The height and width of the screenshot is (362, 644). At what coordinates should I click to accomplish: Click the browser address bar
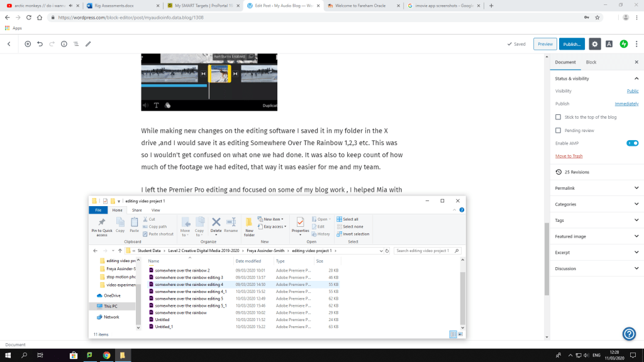pyautogui.click(x=252, y=18)
